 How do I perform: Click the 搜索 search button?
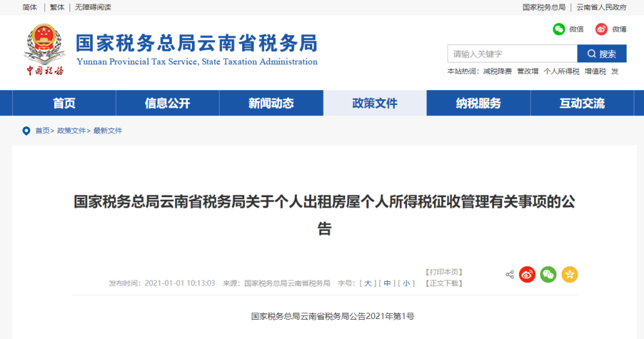[601, 54]
